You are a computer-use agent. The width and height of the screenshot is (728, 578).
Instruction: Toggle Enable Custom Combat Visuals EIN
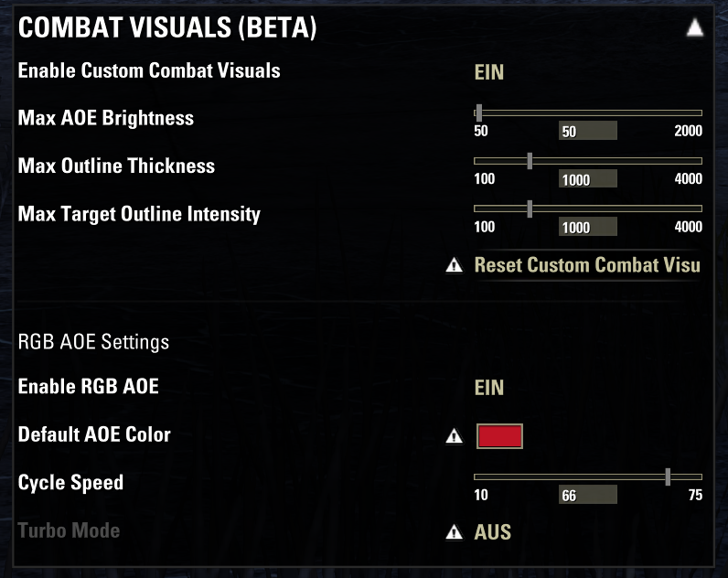click(x=489, y=71)
